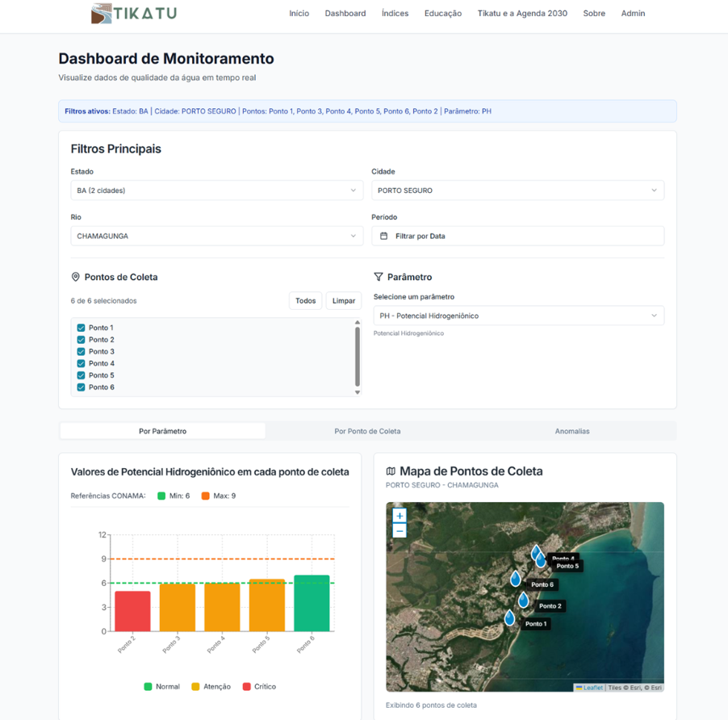
Task: Switch to Por Ponto de Coleta tab
Action: [367, 431]
